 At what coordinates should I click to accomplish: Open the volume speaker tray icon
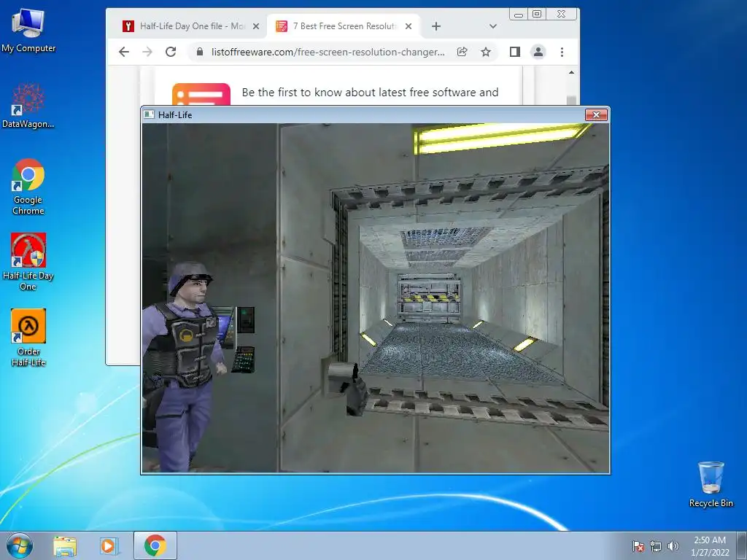673,546
